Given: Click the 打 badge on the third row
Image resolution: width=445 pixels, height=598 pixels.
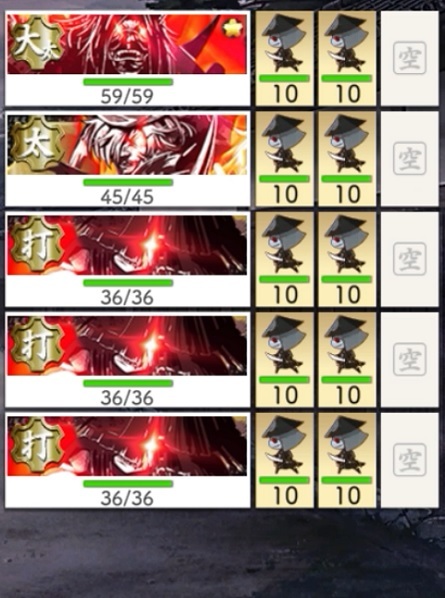Looking at the screenshot, I should coord(36,246).
